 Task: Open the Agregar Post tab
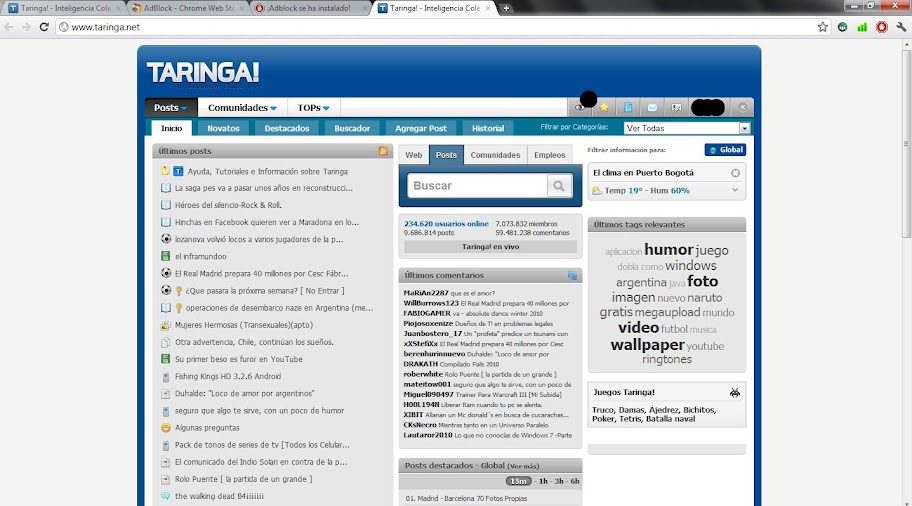pyautogui.click(x=421, y=128)
